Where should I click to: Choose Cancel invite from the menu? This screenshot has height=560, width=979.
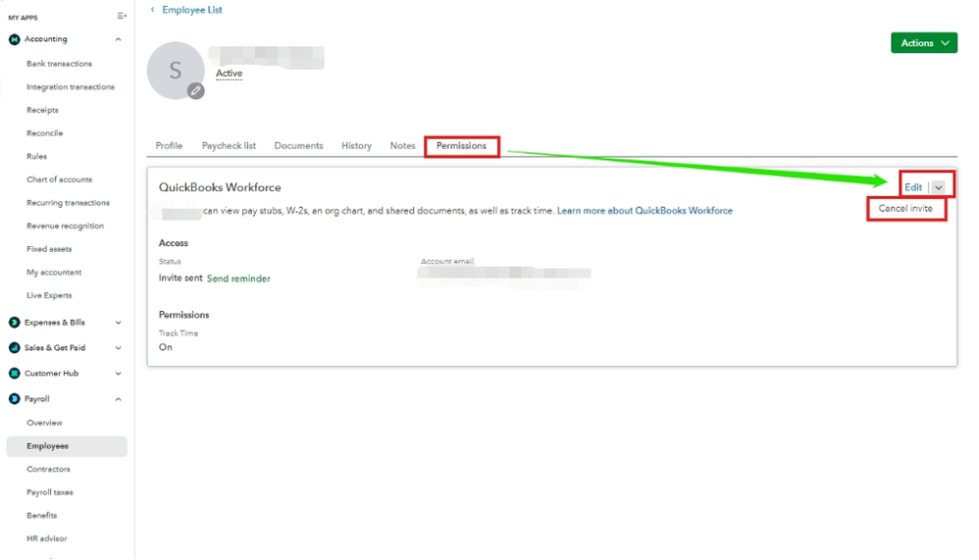(905, 209)
